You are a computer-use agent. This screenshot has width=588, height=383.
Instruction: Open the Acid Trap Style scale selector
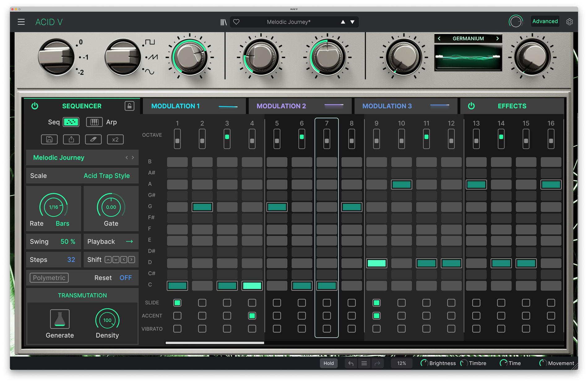(x=107, y=176)
